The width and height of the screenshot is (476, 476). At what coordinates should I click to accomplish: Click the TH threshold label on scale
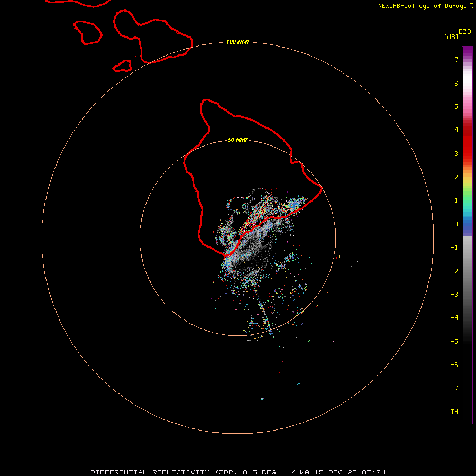454,412
